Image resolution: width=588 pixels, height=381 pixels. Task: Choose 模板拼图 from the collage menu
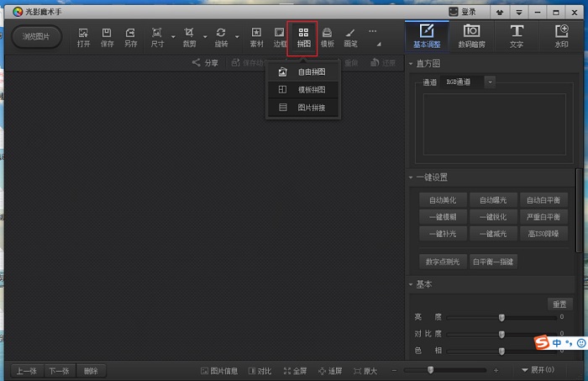pyautogui.click(x=303, y=90)
